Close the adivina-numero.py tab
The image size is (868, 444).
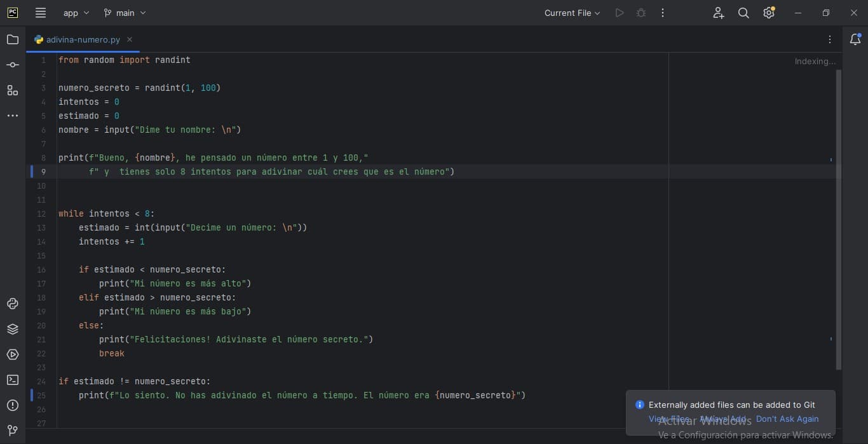tap(130, 39)
